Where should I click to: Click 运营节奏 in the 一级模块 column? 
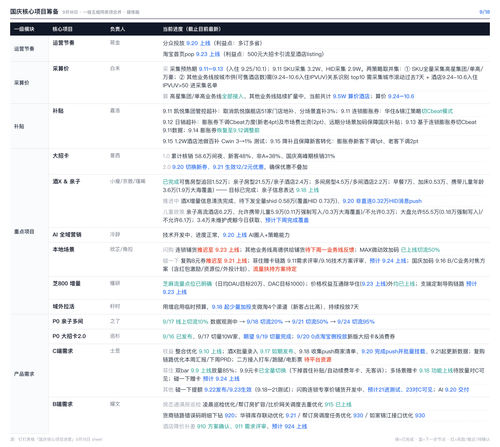[x=24, y=49]
